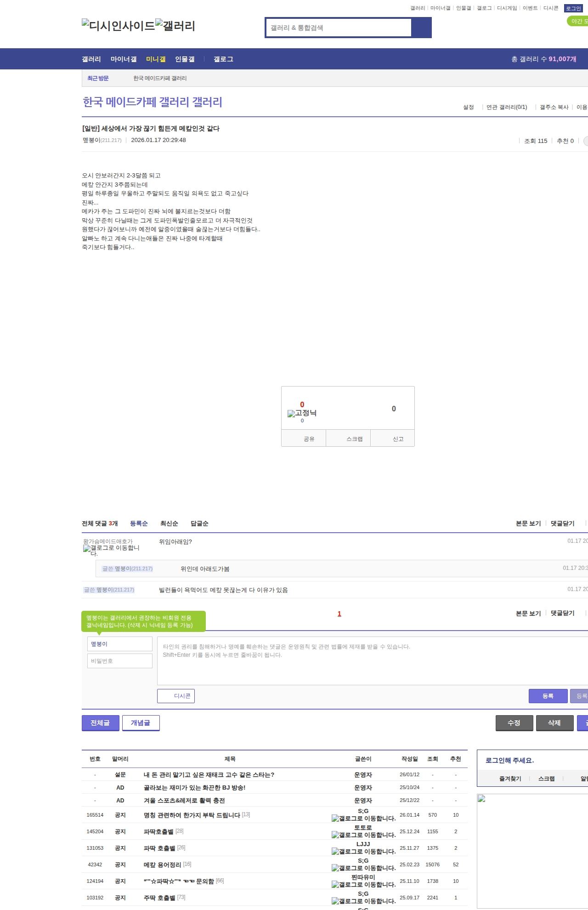Screen dimensions: 588x910
Task: Open the 디시콘 emoticon picker
Action: (176, 696)
